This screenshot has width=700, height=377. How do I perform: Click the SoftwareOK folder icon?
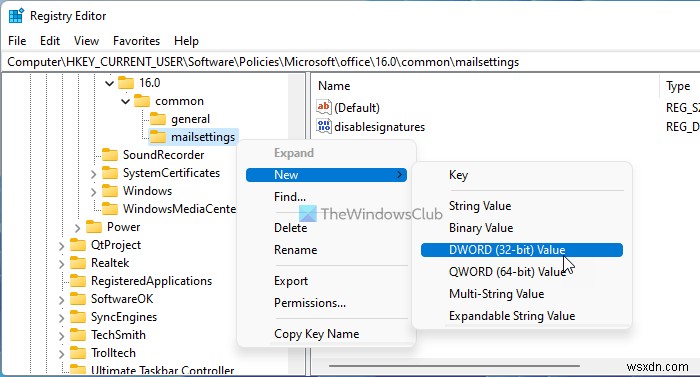tap(78, 299)
